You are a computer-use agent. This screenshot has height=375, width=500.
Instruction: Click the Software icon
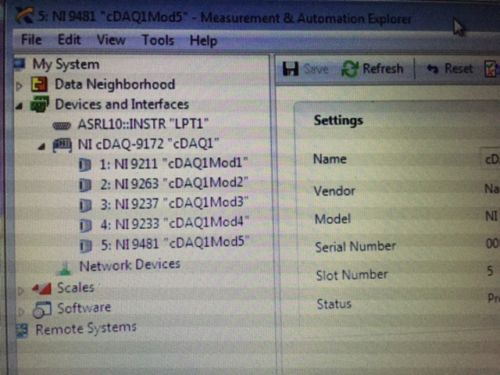click(x=42, y=309)
